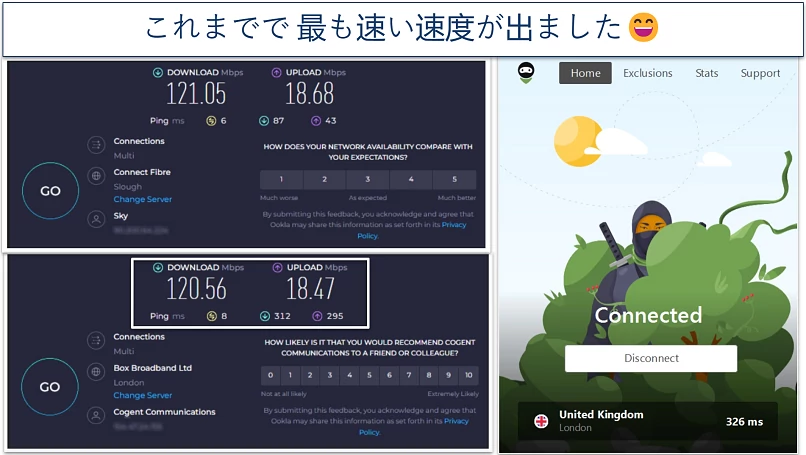The height and width of the screenshot is (455, 806).
Task: Switch to the Exclusions tab
Action: (x=648, y=73)
